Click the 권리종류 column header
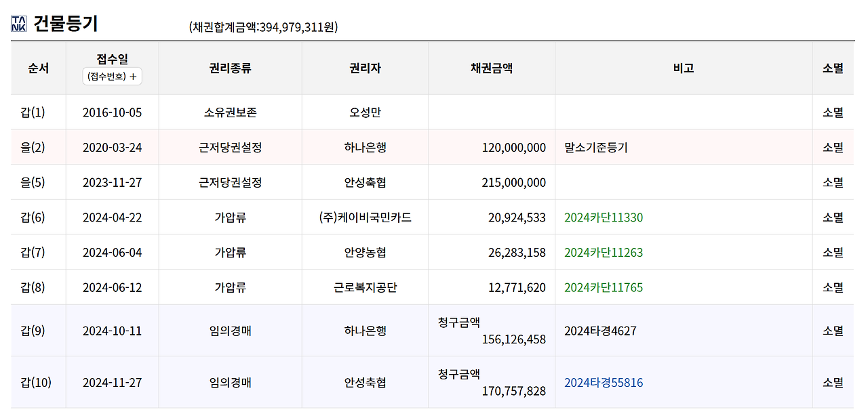The height and width of the screenshot is (418, 868). point(231,68)
